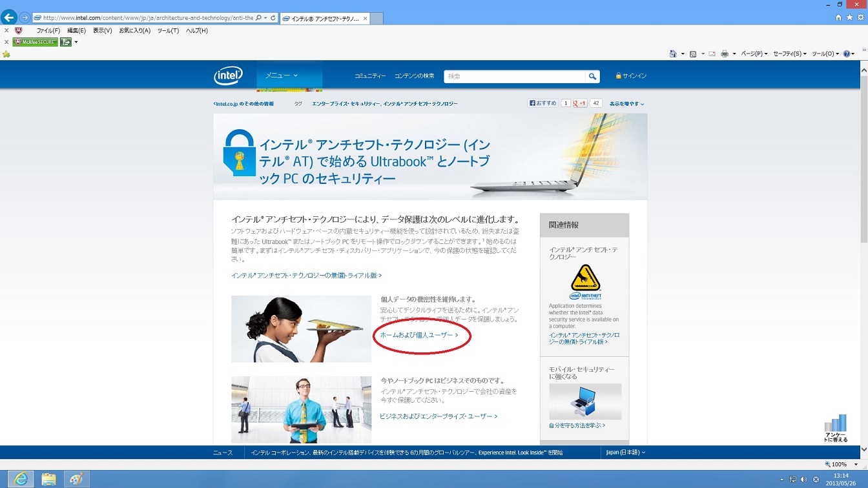Show hidden tray icons arrow
Screen dimensions: 868x488
point(782,480)
